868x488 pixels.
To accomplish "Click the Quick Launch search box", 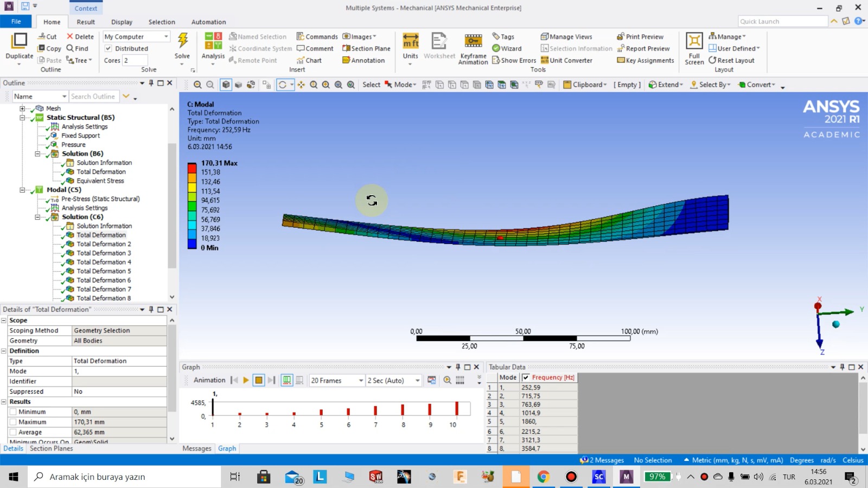I will pyautogui.click(x=783, y=21).
